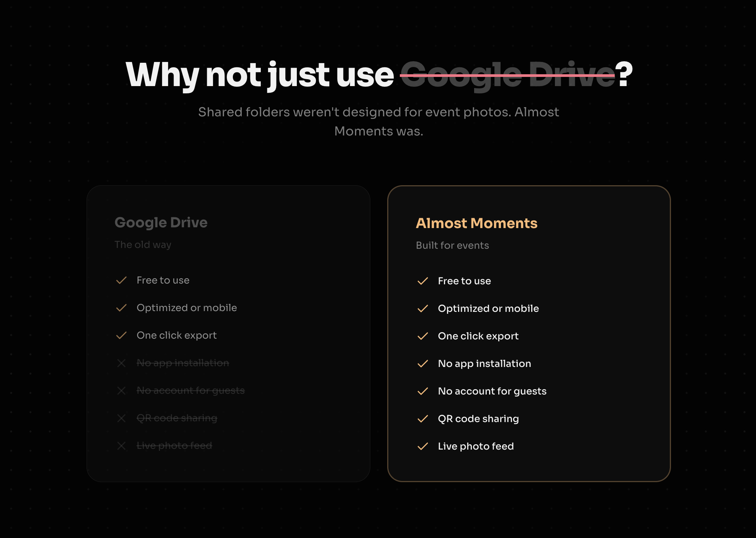Toggle the No app installation check in Almost Moments
This screenshot has height=538, width=756.
(x=423, y=364)
